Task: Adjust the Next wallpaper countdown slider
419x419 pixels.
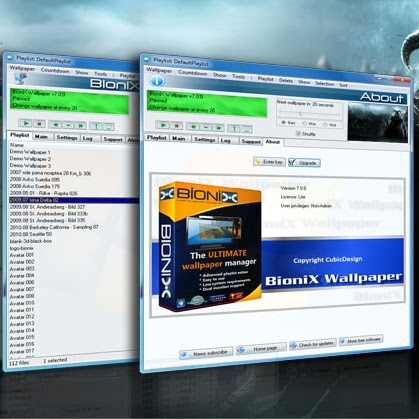Action: pos(309,114)
